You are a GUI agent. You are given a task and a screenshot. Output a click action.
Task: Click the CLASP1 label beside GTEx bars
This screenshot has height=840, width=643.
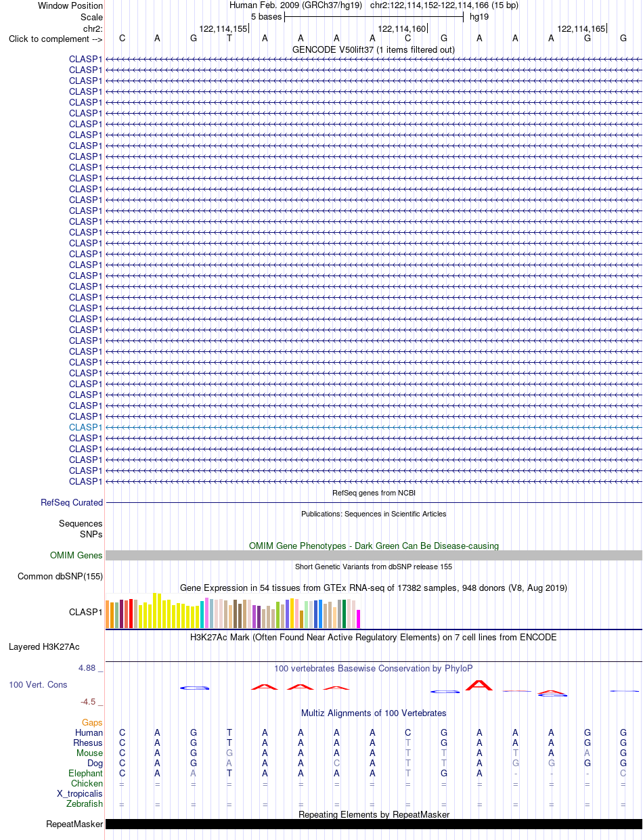coord(86,612)
